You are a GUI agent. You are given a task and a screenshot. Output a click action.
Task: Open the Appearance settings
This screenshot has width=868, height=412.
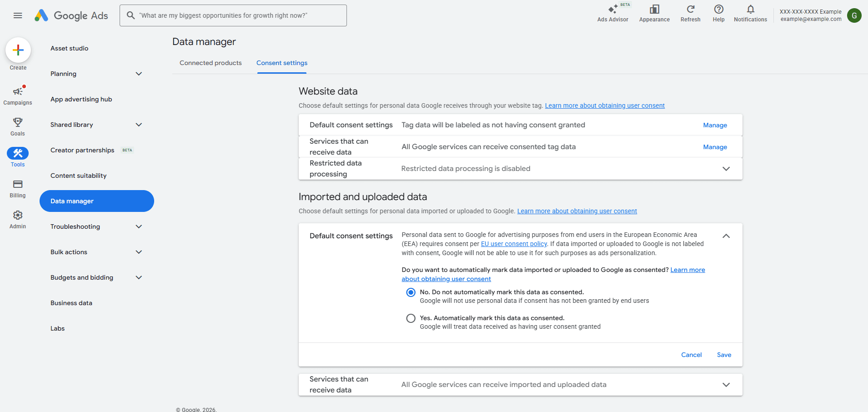(x=654, y=13)
